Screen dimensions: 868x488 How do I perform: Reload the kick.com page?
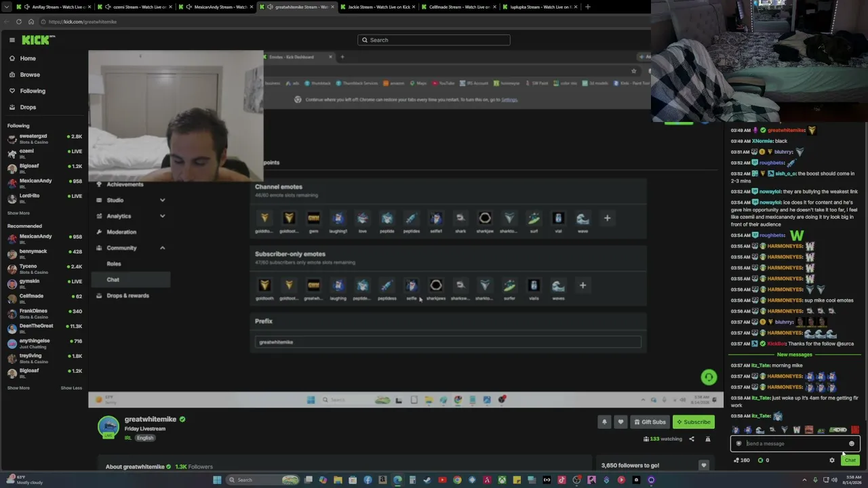coord(19,22)
